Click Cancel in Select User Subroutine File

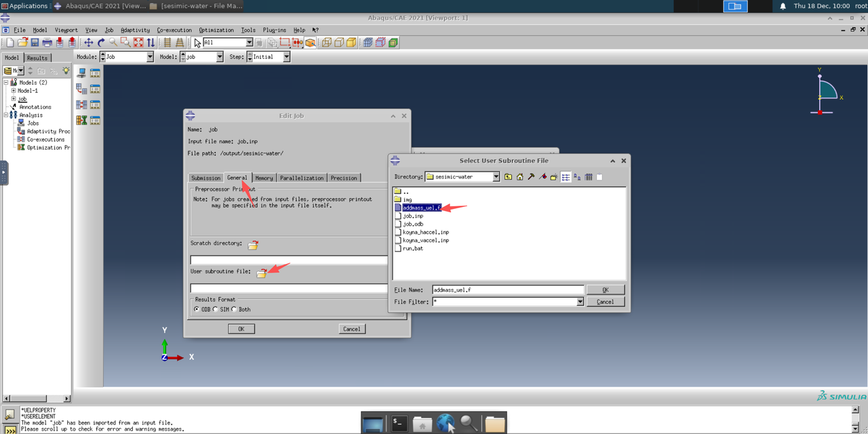606,302
